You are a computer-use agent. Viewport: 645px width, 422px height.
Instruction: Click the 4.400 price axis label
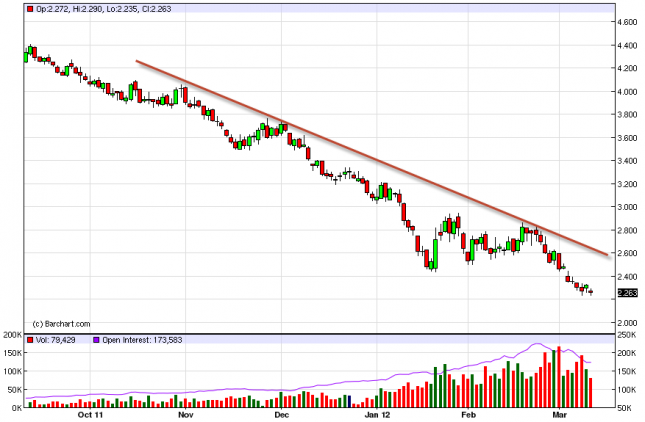coord(628,46)
